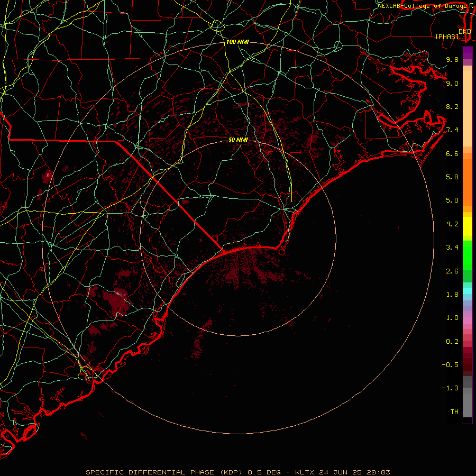476x476 pixels.
Task: Click the 2.6 scale value
Action: (x=452, y=271)
